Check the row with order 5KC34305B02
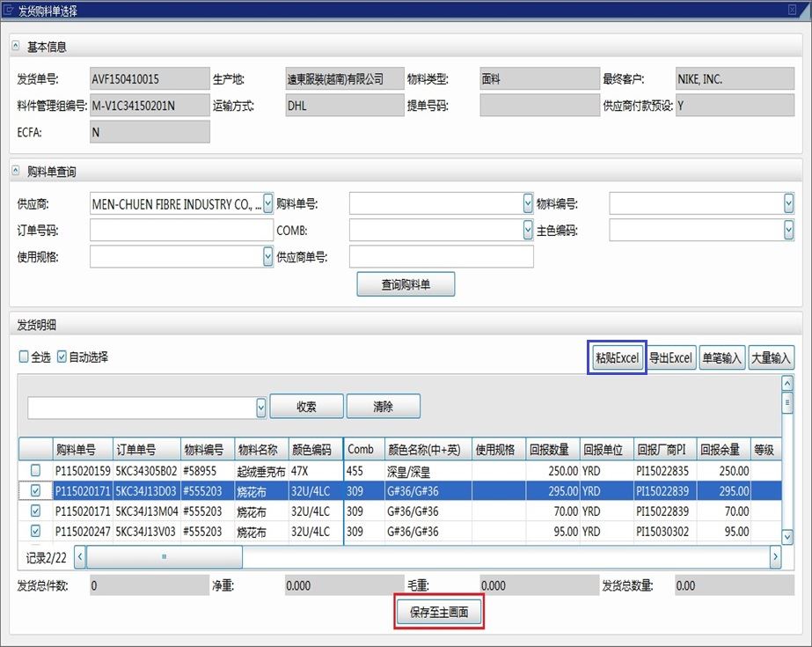 tap(35, 471)
